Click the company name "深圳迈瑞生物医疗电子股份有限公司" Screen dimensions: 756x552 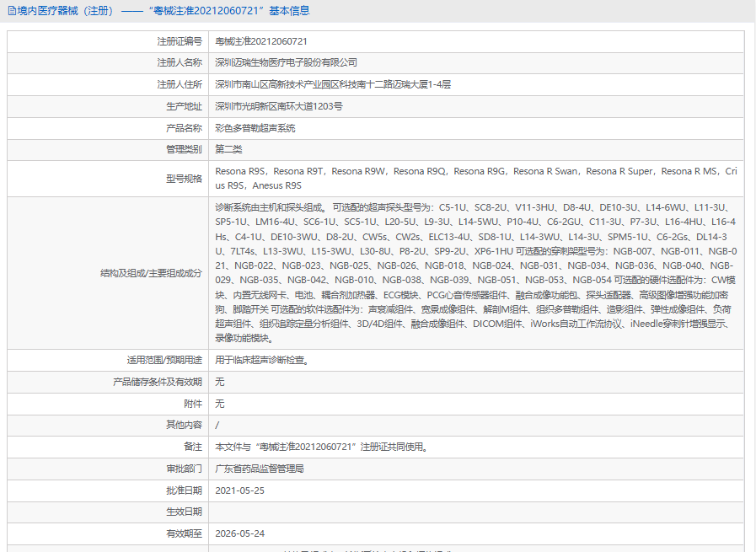point(286,62)
